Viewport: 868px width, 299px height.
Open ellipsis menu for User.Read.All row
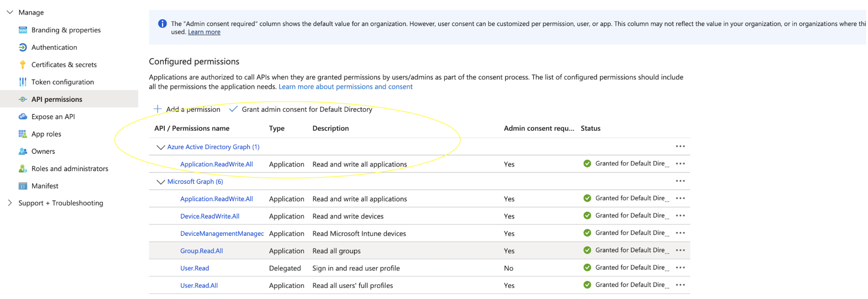(680, 285)
